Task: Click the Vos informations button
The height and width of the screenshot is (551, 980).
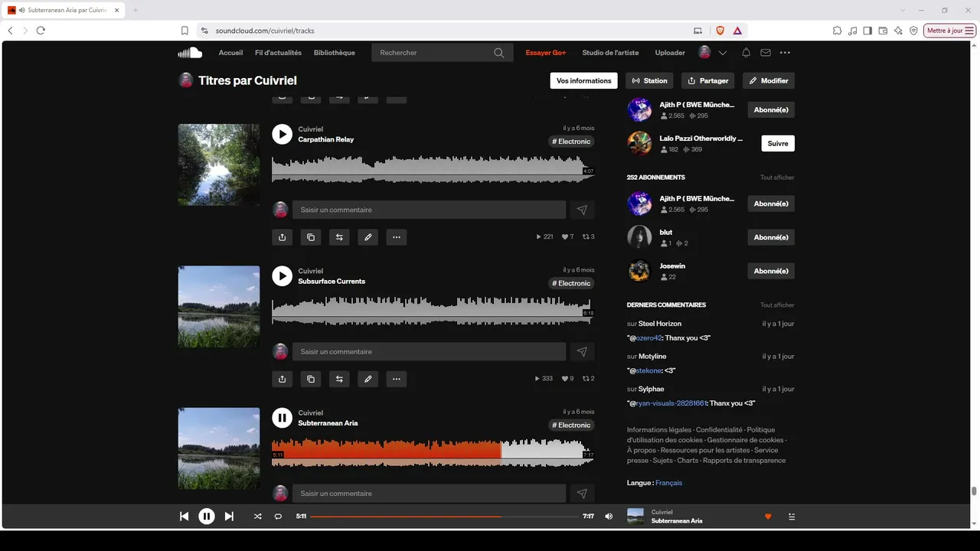Action: pos(583,80)
